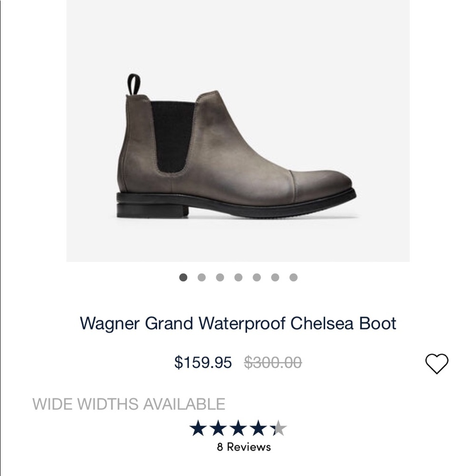Screen dimensions: 476x476
Task: Select the sixth image carousel dot
Action: 275,276
